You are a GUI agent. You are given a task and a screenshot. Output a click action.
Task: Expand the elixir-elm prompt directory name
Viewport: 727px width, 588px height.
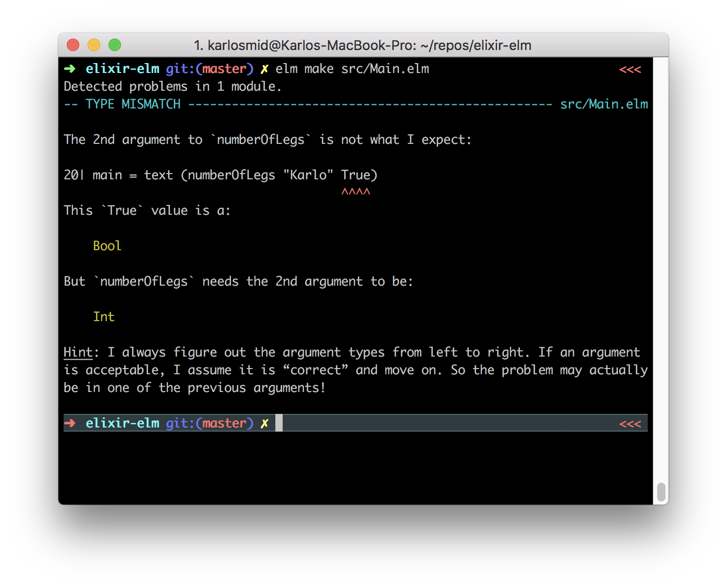(x=122, y=68)
